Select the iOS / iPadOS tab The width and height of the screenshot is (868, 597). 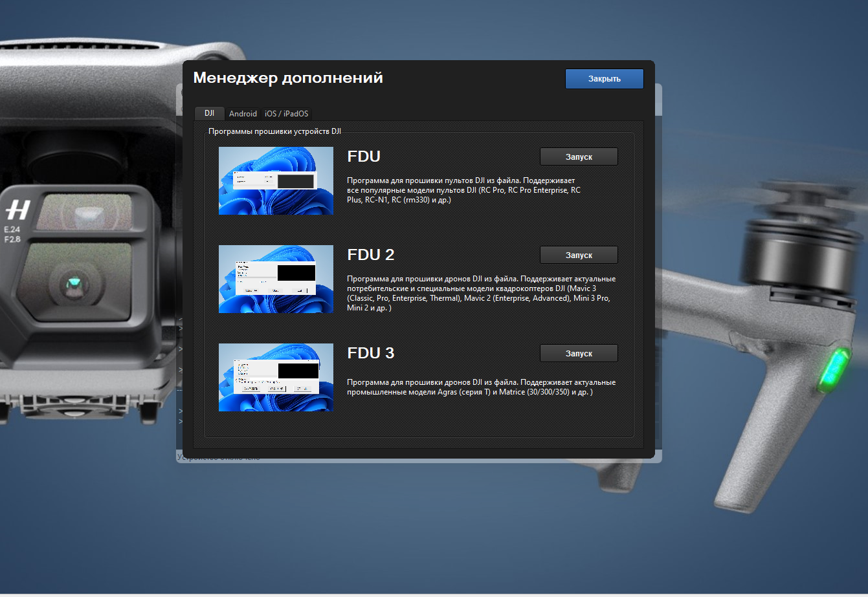pyautogui.click(x=286, y=114)
